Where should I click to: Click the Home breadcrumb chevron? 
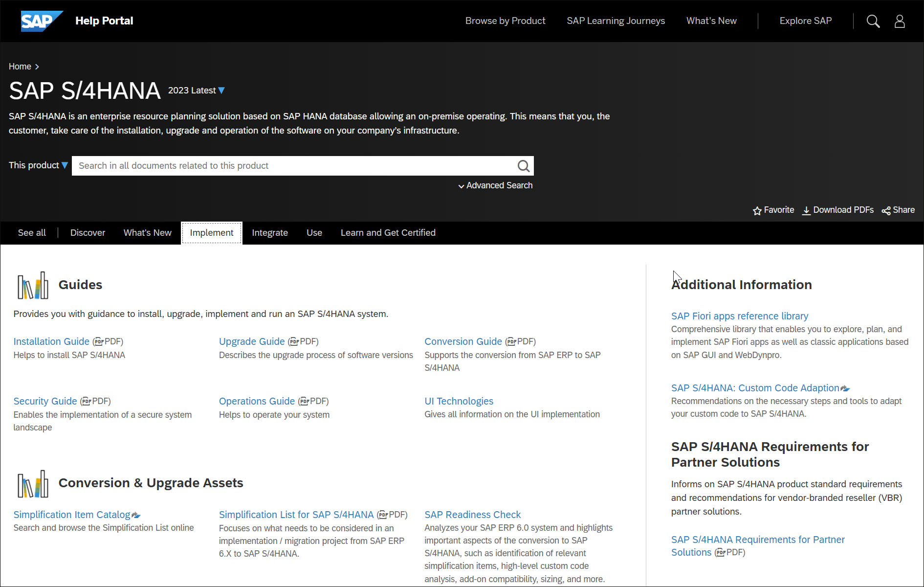[37, 67]
